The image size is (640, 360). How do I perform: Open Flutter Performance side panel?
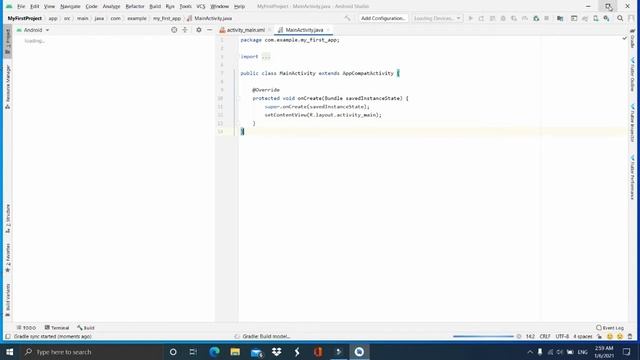[633, 178]
